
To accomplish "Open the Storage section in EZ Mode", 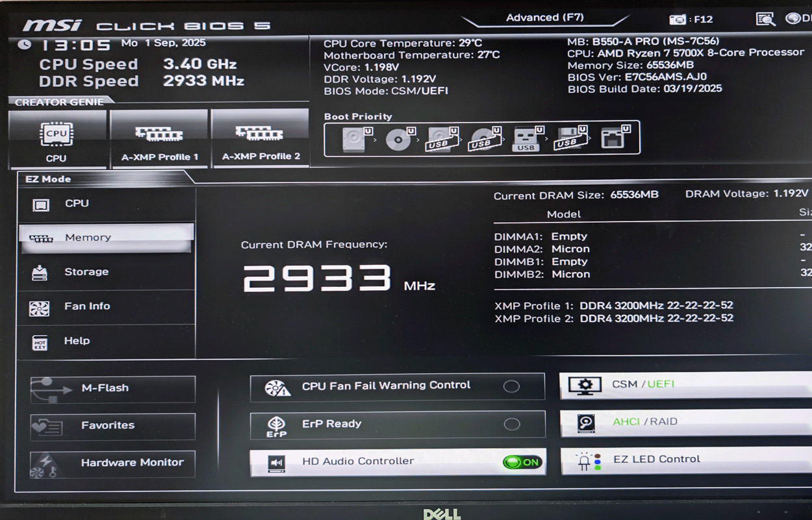I will coord(107,272).
